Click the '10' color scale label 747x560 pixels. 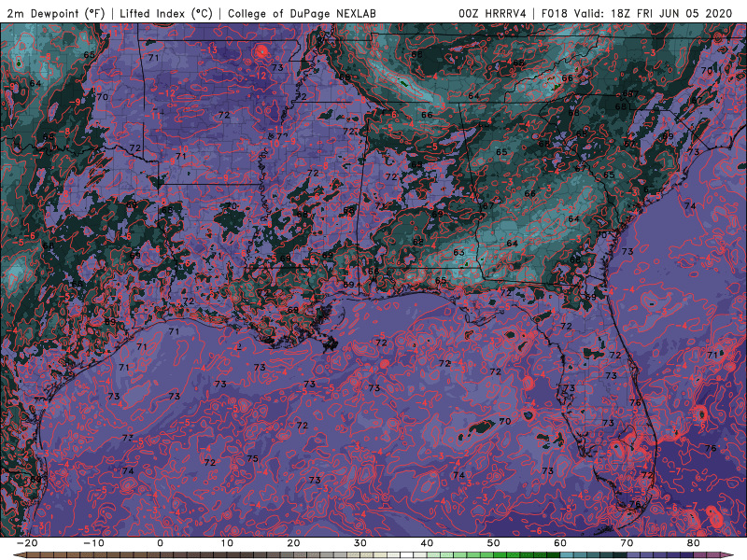click(227, 543)
